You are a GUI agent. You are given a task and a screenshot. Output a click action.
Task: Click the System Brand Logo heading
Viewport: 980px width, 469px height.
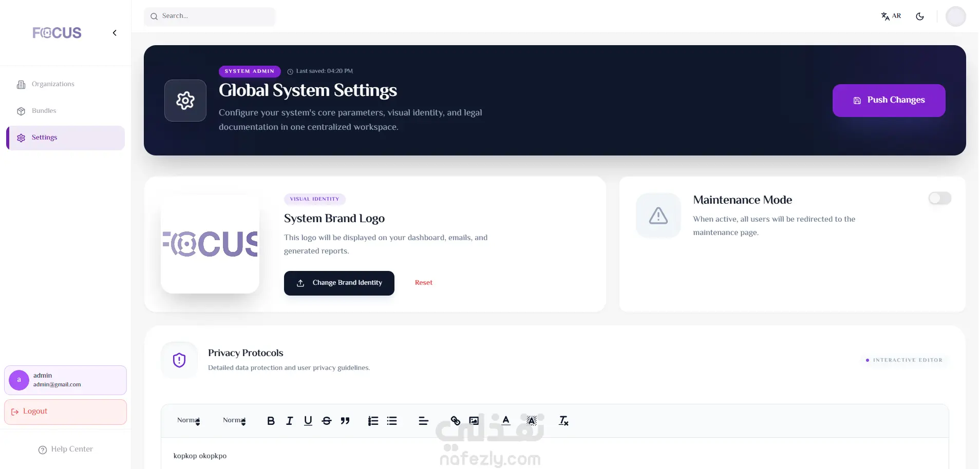click(334, 219)
